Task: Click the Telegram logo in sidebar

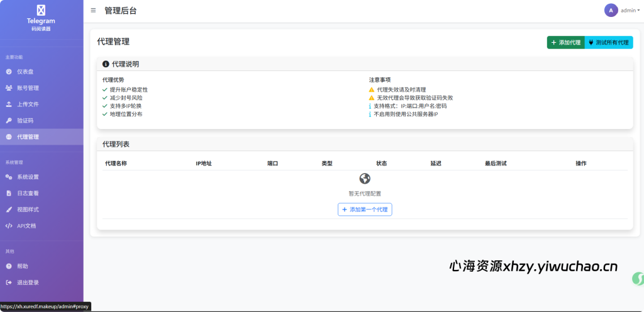Action: click(41, 11)
